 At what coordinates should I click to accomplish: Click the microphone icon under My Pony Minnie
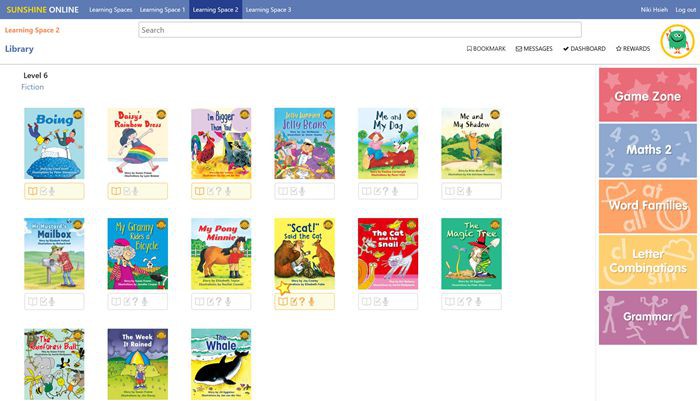pyautogui.click(x=228, y=301)
